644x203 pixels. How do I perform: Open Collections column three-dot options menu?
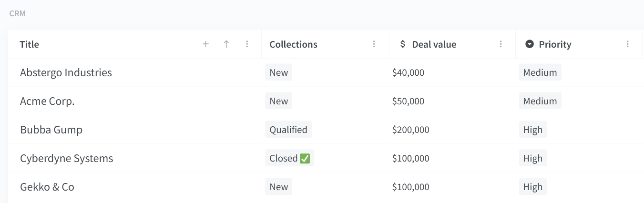point(374,44)
